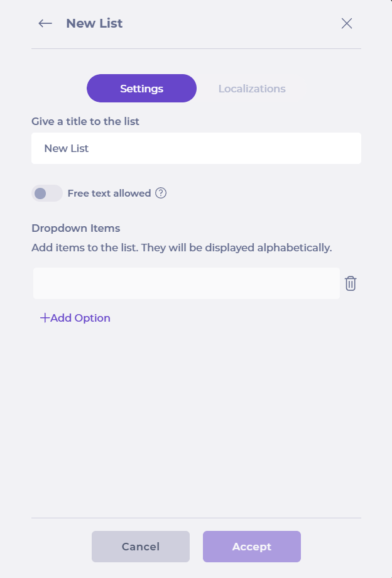Click the "Give a title to the list" label
392x578 pixels.
click(x=85, y=121)
